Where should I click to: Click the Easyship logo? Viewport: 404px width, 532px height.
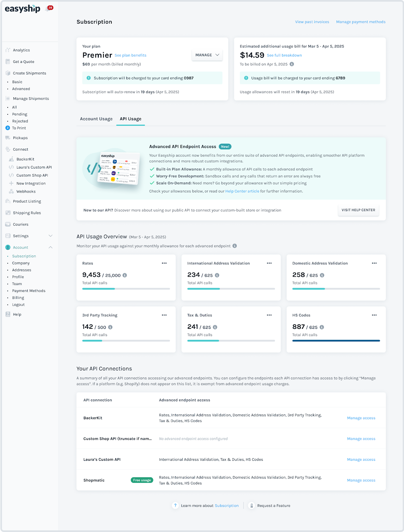[x=22, y=9]
